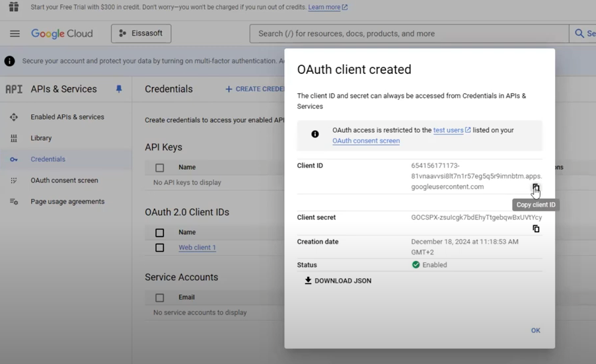The height and width of the screenshot is (364, 596).
Task: Click the Credentials page heading
Action: pyautogui.click(x=168, y=89)
